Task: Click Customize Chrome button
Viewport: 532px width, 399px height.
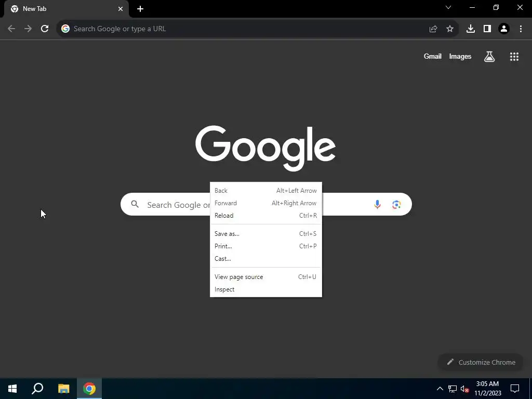Action: pyautogui.click(x=482, y=362)
